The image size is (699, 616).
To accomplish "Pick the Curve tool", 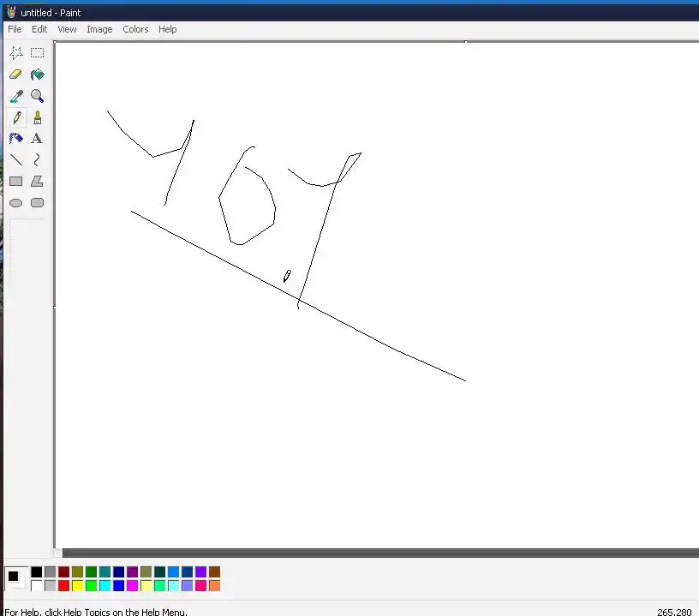I will coord(37,159).
